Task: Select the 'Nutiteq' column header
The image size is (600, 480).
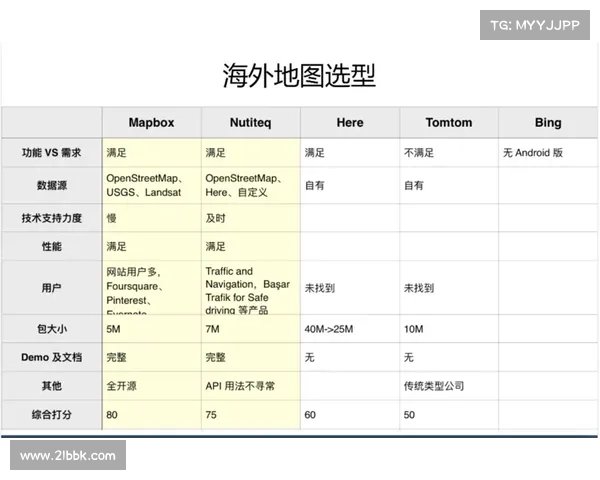Action: tap(251, 122)
